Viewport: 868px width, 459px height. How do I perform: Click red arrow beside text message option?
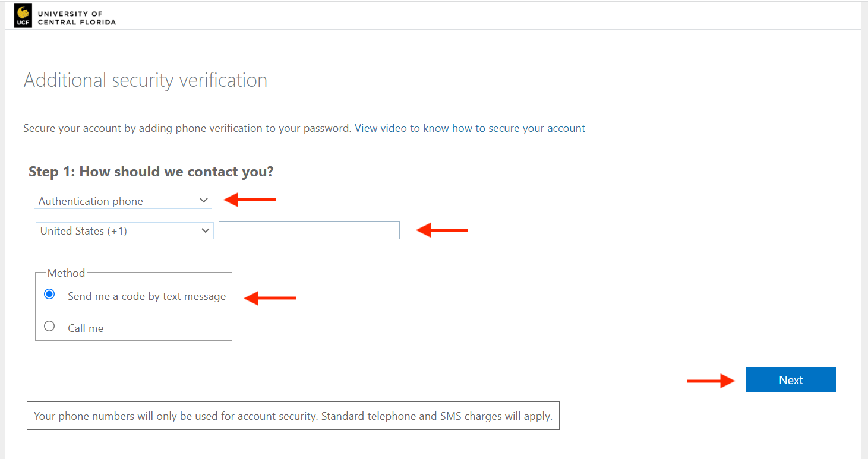(270, 298)
